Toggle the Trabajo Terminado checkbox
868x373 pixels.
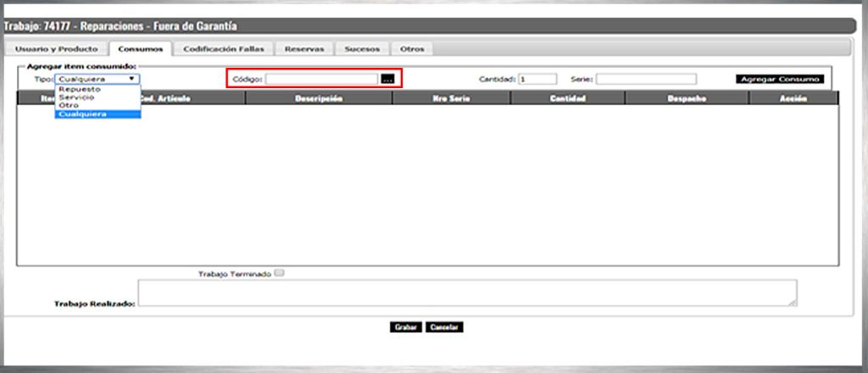pyautogui.click(x=280, y=273)
